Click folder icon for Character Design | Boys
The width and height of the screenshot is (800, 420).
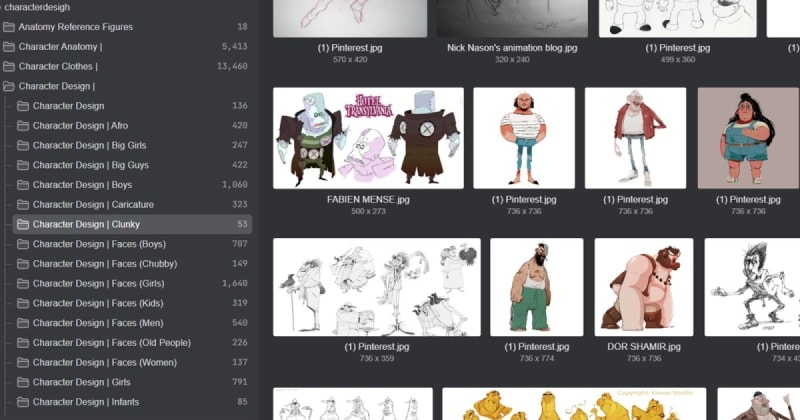coord(23,185)
